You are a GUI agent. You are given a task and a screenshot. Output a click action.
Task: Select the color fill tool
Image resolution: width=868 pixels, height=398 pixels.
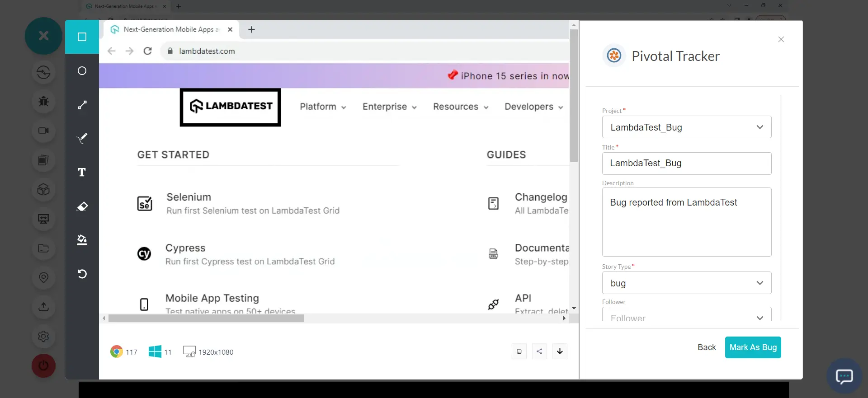pos(82,240)
